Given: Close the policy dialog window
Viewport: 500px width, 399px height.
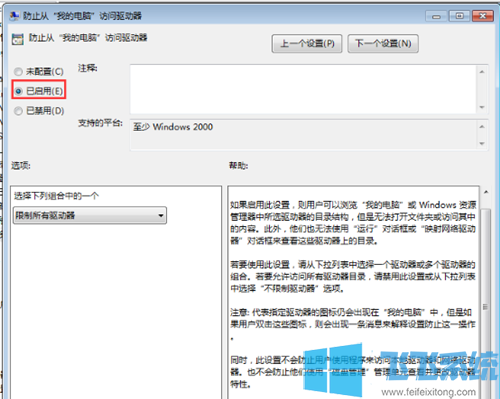Looking at the screenshot, I should click(483, 16).
